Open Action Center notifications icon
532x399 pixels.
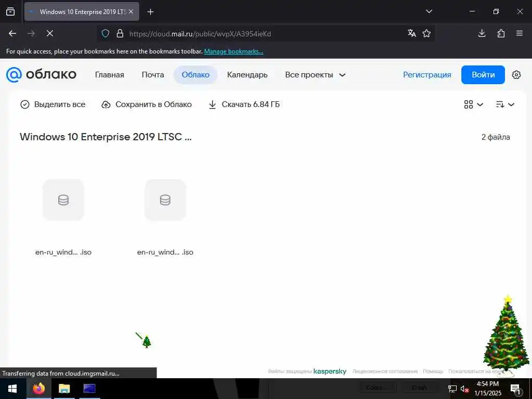coord(515,389)
